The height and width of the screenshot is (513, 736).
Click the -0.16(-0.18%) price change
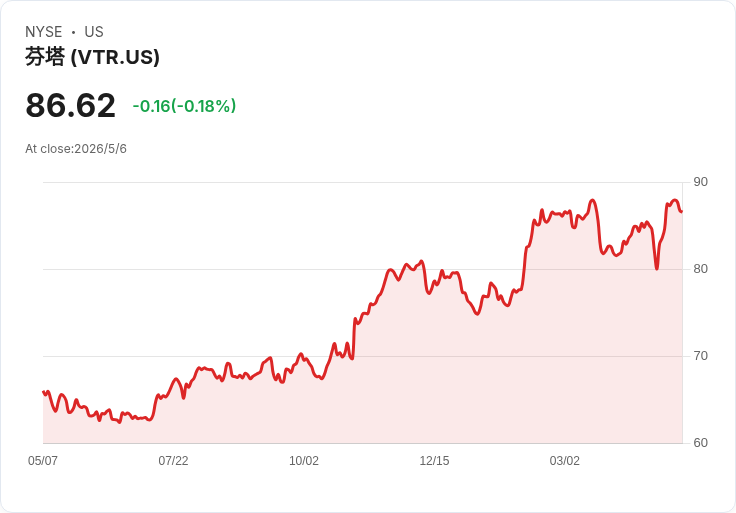pos(184,106)
